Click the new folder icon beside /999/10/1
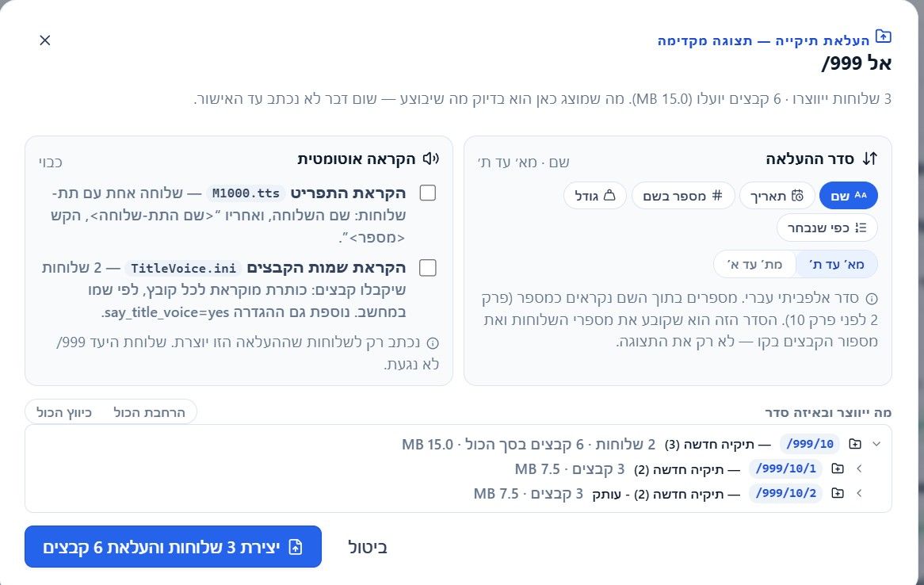This screenshot has width=924, height=585. click(838, 468)
